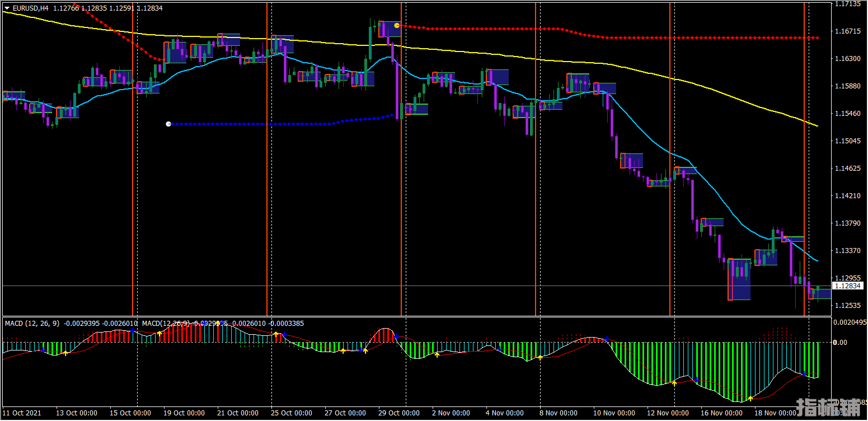Click the leftmost yellow up arrow in MACD
This screenshot has width=868, height=421.
(x=65, y=353)
